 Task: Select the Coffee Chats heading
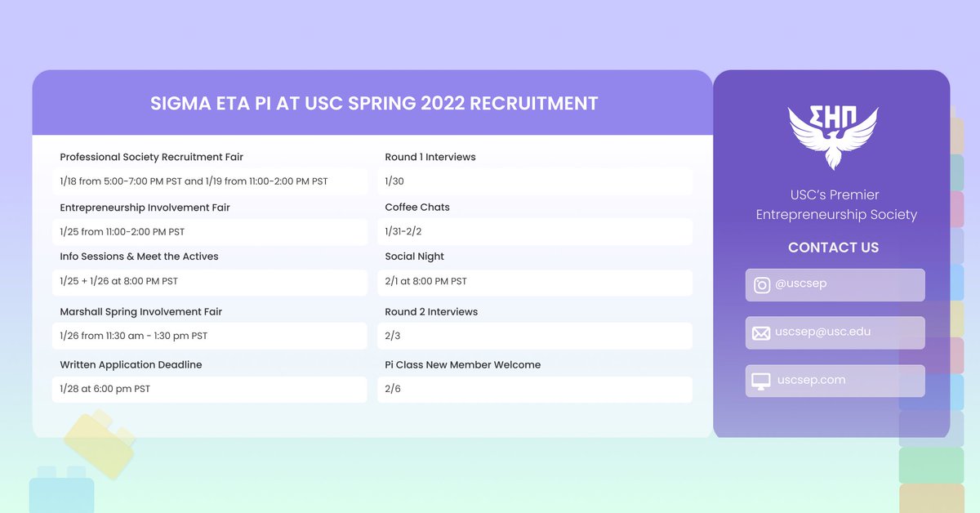[417, 207]
